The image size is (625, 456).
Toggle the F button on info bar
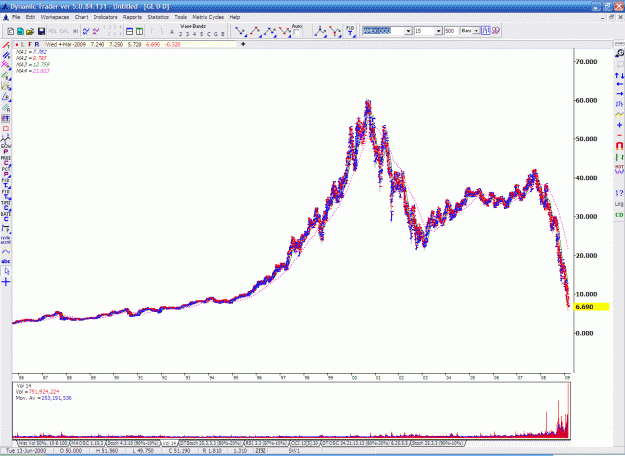click(30, 44)
